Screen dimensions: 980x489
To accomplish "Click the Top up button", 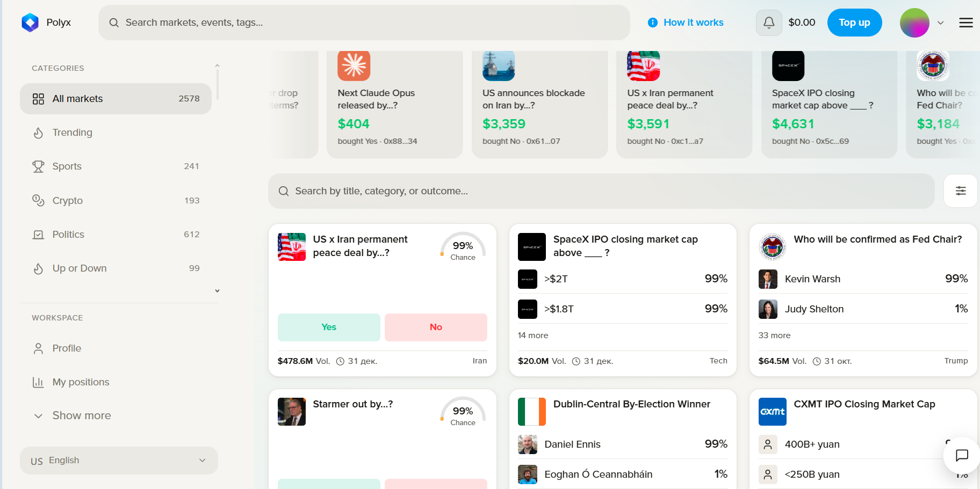I will (854, 23).
